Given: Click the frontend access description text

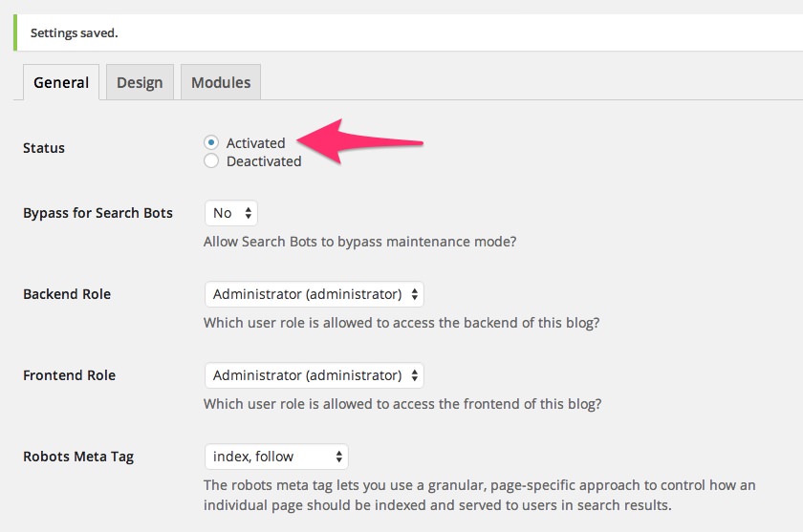Looking at the screenshot, I should click(402, 404).
